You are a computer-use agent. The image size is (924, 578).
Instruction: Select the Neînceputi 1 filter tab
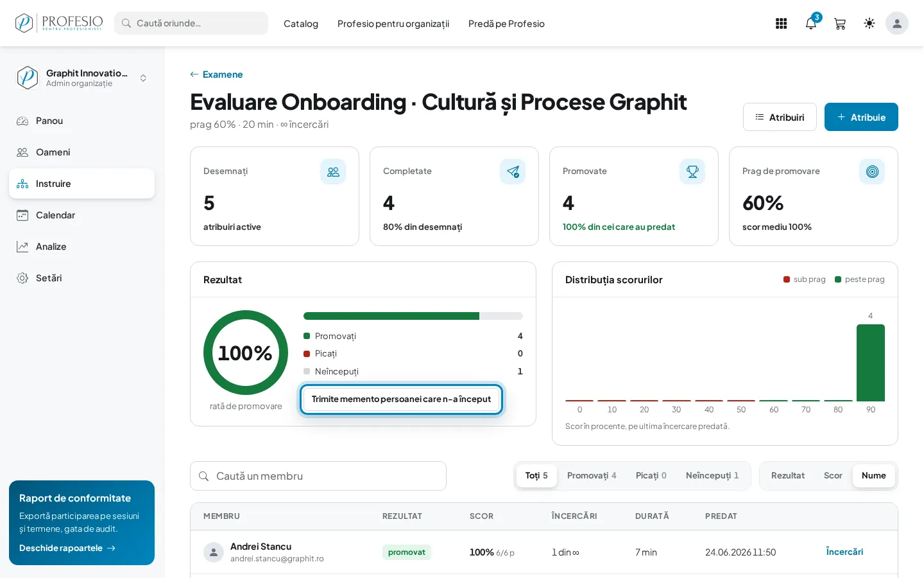tap(712, 476)
